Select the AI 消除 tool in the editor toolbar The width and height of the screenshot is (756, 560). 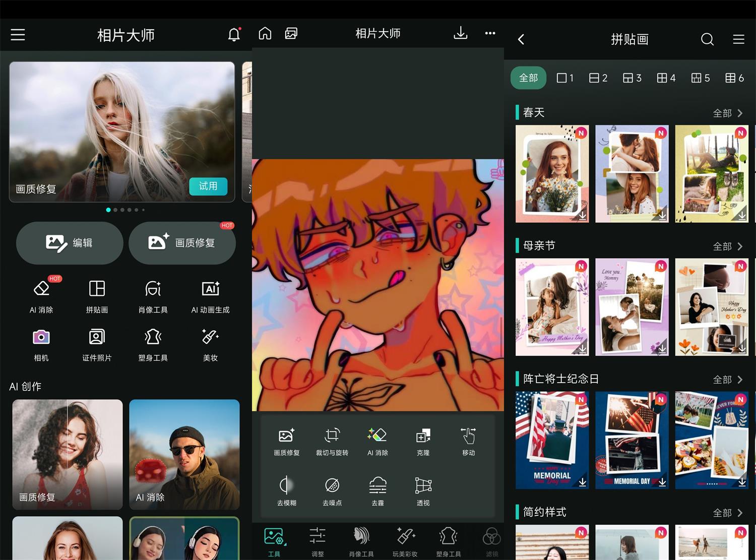tap(377, 441)
